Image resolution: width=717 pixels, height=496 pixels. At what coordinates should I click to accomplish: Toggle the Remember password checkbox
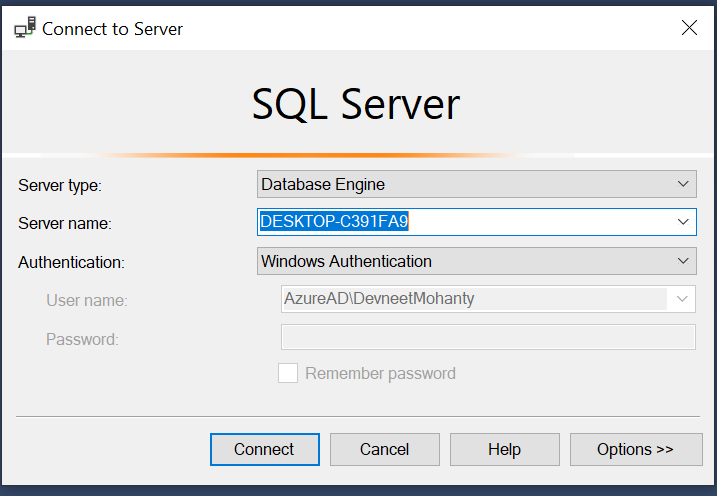tap(288, 373)
